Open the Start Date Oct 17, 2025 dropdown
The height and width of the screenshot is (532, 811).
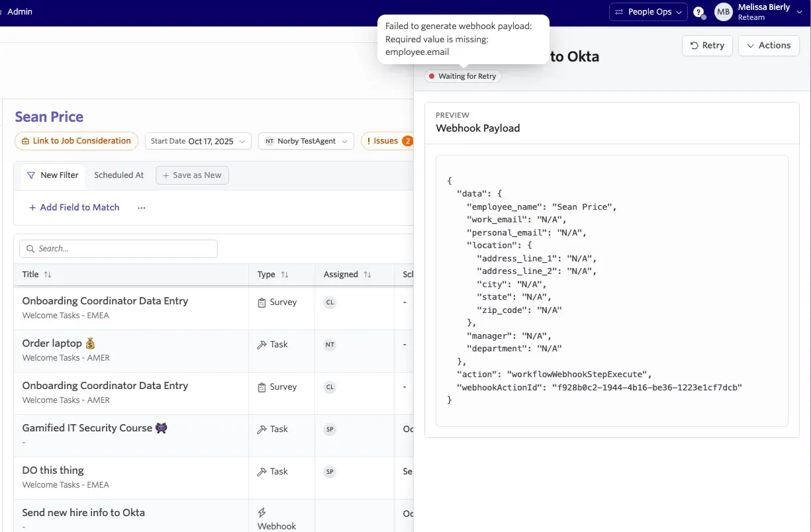coord(199,141)
